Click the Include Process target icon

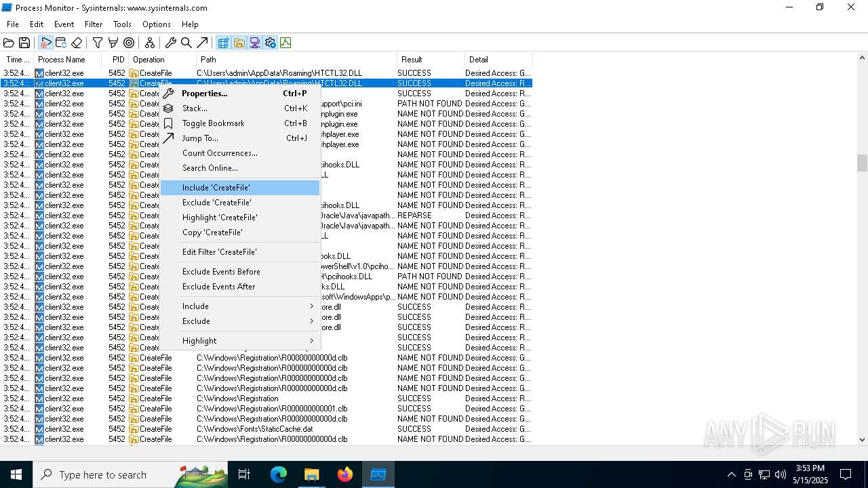pos(128,43)
